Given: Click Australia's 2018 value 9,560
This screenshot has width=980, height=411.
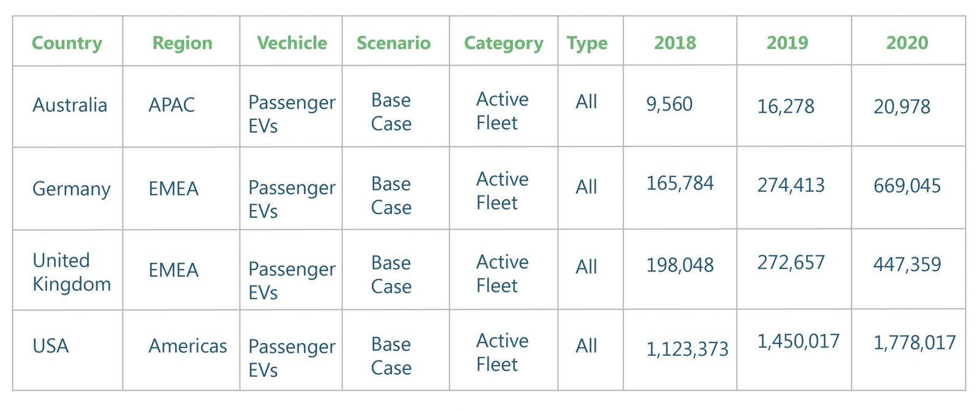Looking at the screenshot, I should tap(669, 104).
